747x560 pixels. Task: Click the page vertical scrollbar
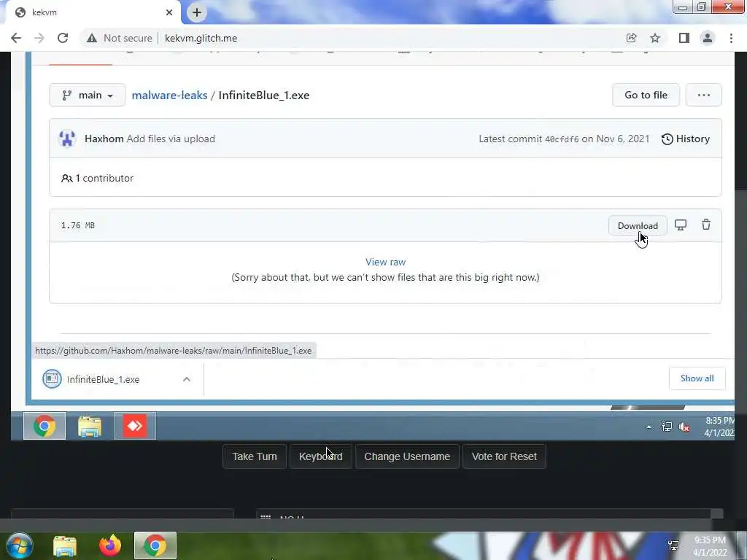[741, 302]
